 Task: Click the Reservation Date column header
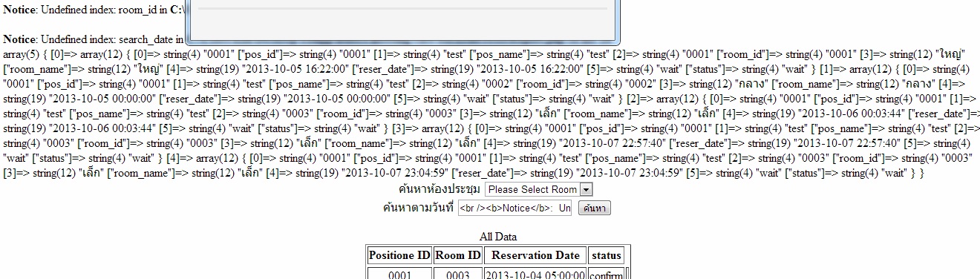tap(535, 255)
